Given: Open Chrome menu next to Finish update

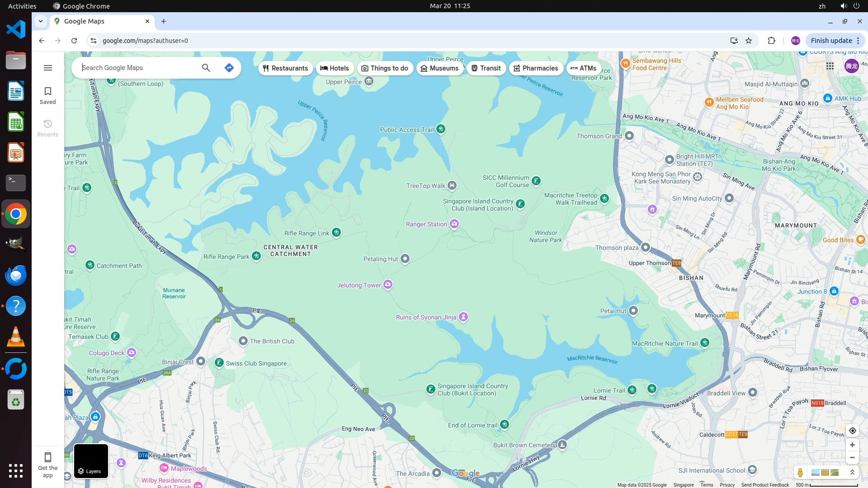Looking at the screenshot, I should [x=858, y=41].
